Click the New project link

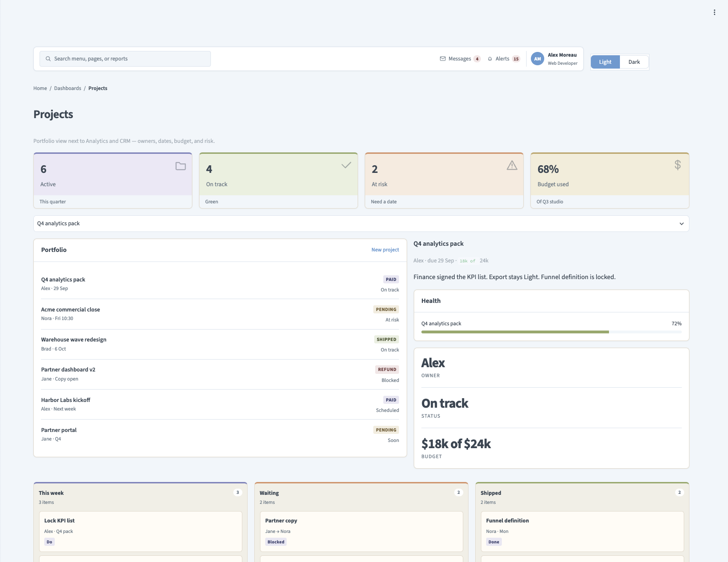tap(385, 250)
